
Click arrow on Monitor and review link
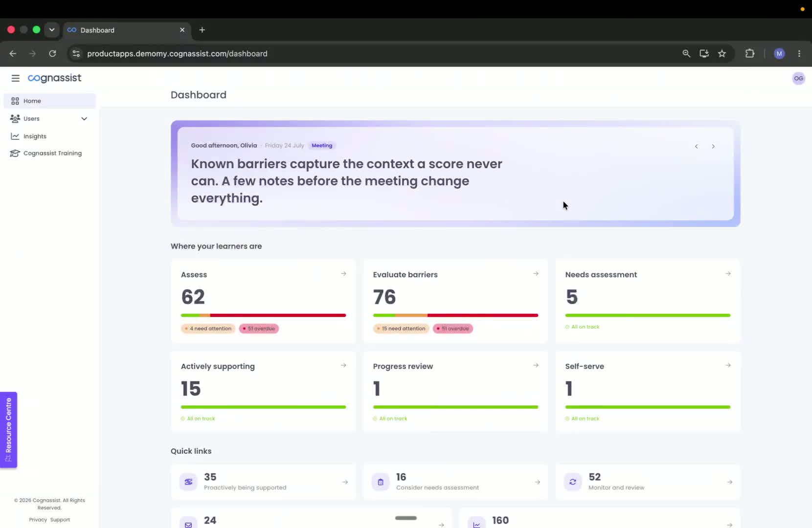click(729, 482)
